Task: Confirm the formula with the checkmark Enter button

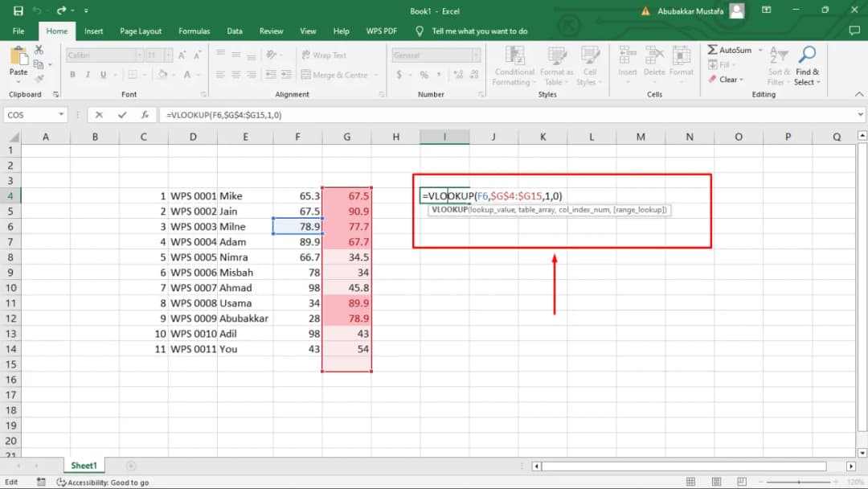Action: (x=122, y=115)
